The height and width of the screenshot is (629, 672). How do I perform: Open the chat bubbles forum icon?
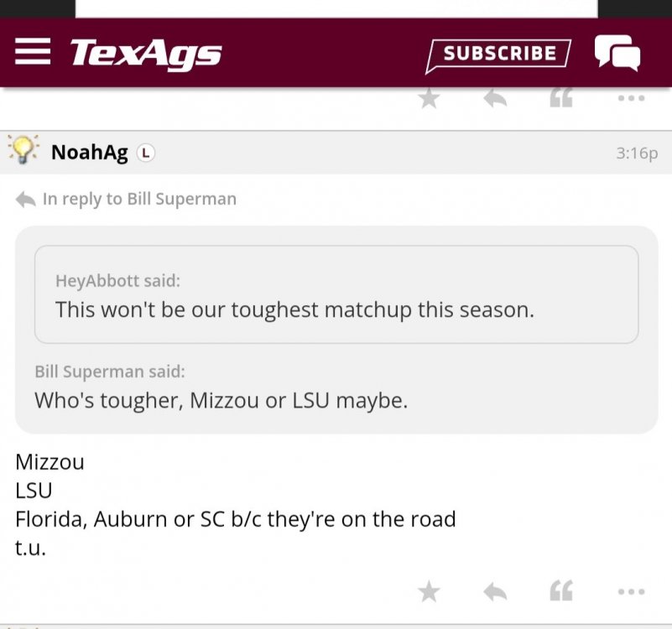tap(617, 53)
